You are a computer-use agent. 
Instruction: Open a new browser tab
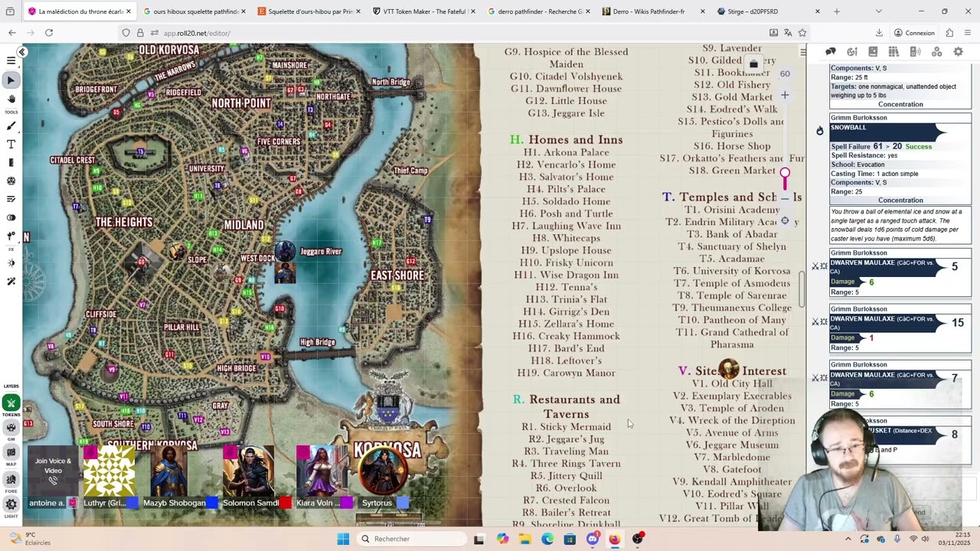pyautogui.click(x=836, y=11)
